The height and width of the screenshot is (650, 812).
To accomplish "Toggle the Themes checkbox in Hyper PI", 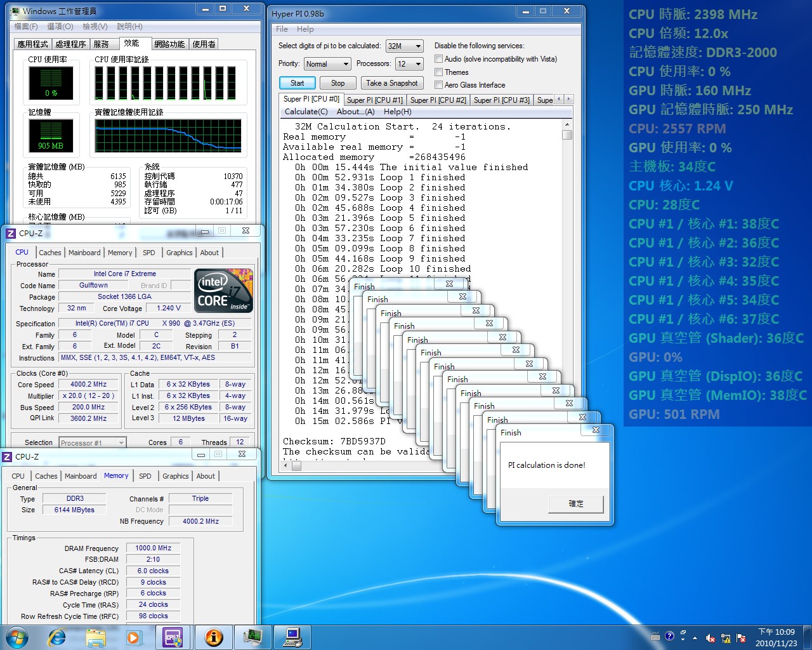I will (x=438, y=72).
